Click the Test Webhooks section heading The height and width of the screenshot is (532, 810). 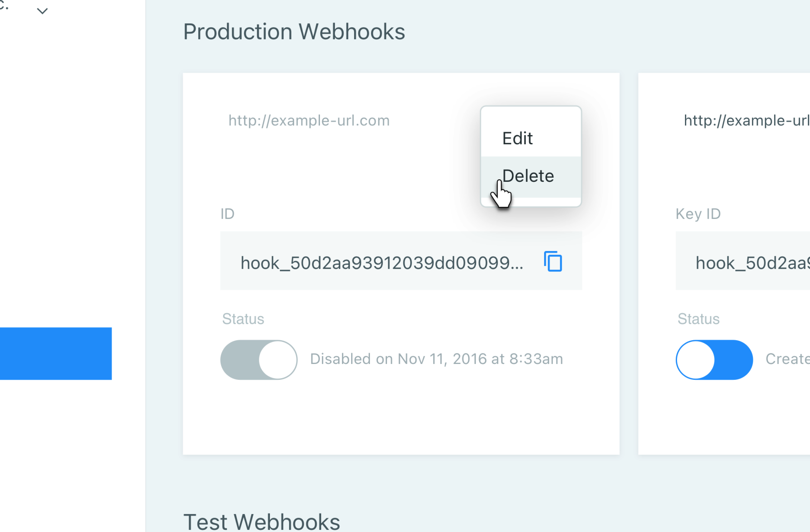tap(261, 521)
